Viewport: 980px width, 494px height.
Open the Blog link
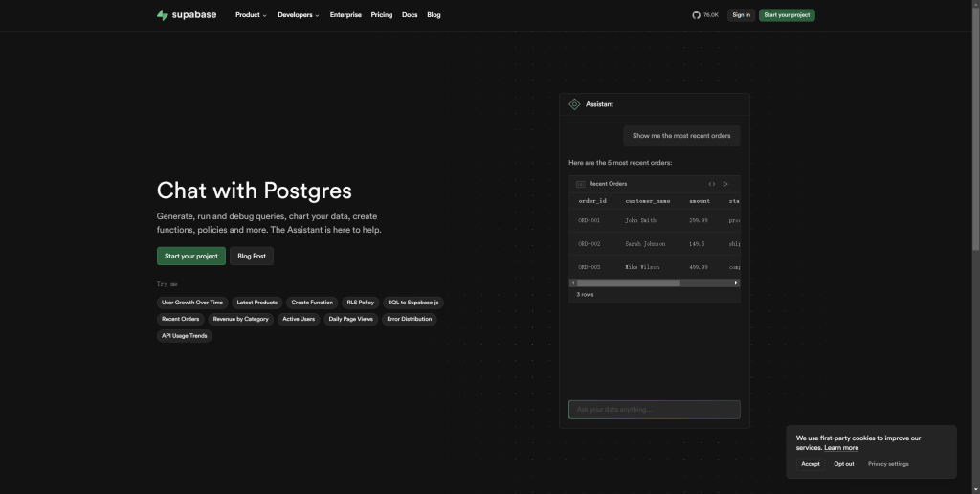[434, 15]
